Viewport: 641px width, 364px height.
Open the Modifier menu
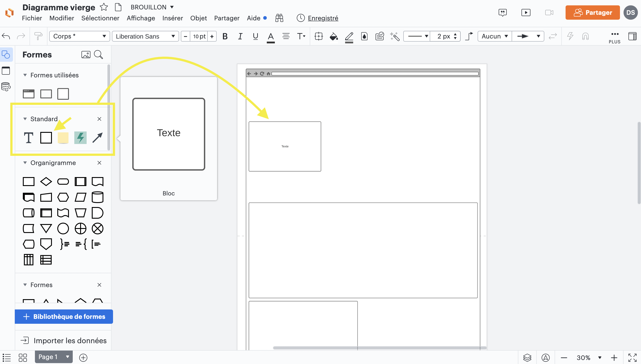pyautogui.click(x=62, y=18)
